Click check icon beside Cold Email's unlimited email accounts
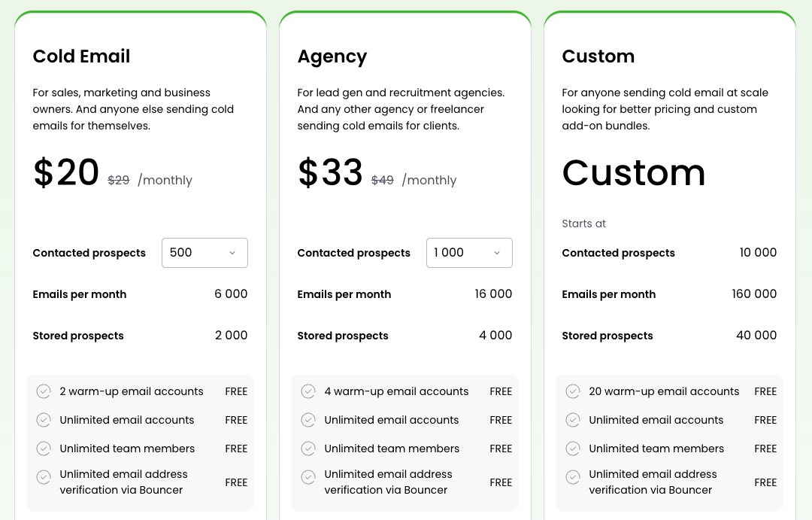This screenshot has height=520, width=812. coord(44,420)
